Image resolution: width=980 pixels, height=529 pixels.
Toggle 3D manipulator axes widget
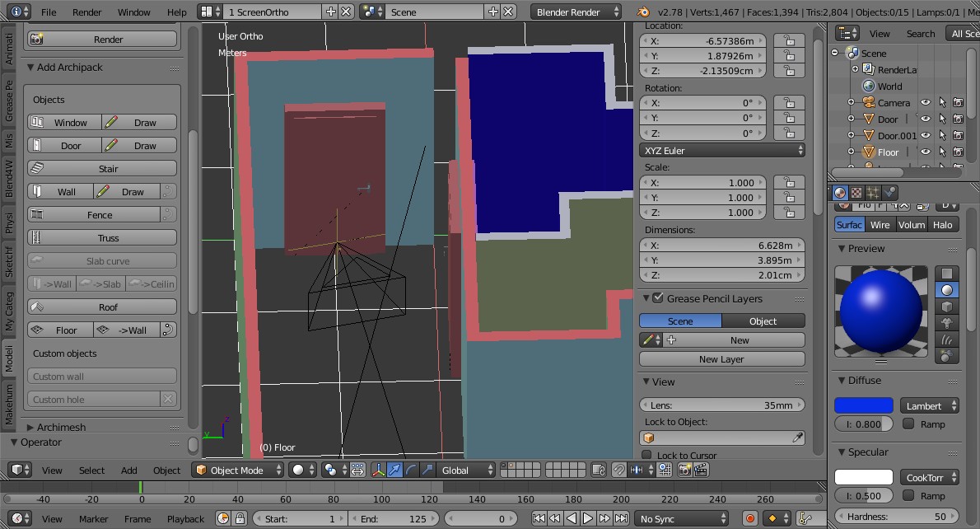pyautogui.click(x=379, y=470)
